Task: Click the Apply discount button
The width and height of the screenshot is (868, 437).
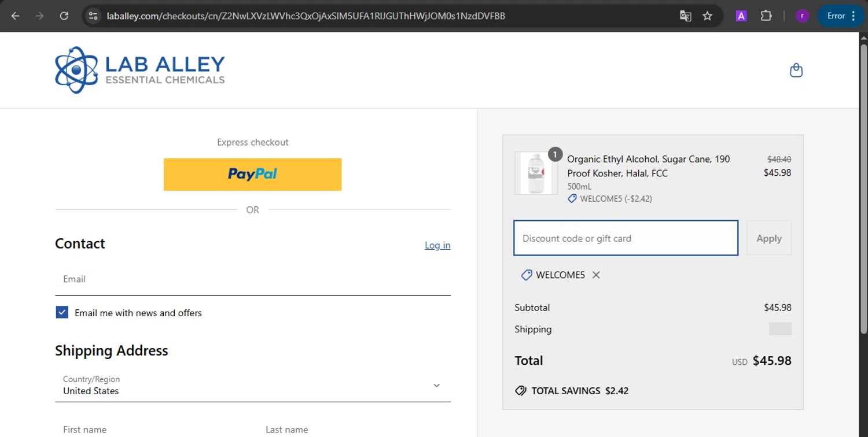Action: pos(769,238)
